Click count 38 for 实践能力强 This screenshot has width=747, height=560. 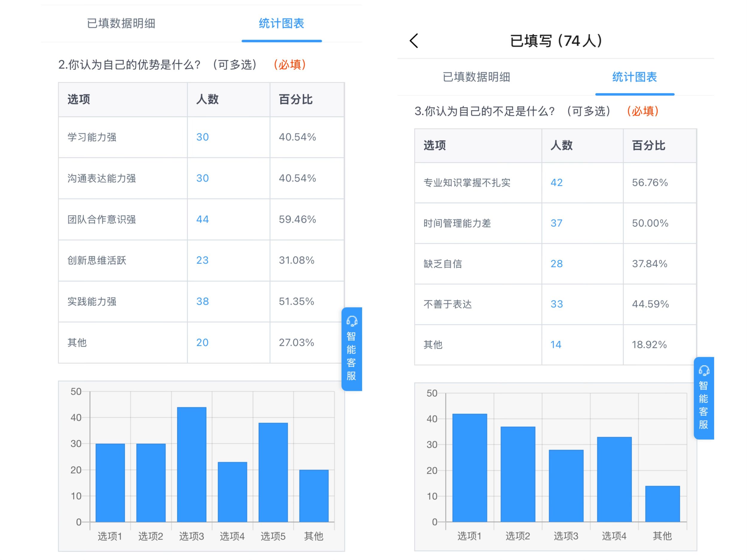point(202,301)
